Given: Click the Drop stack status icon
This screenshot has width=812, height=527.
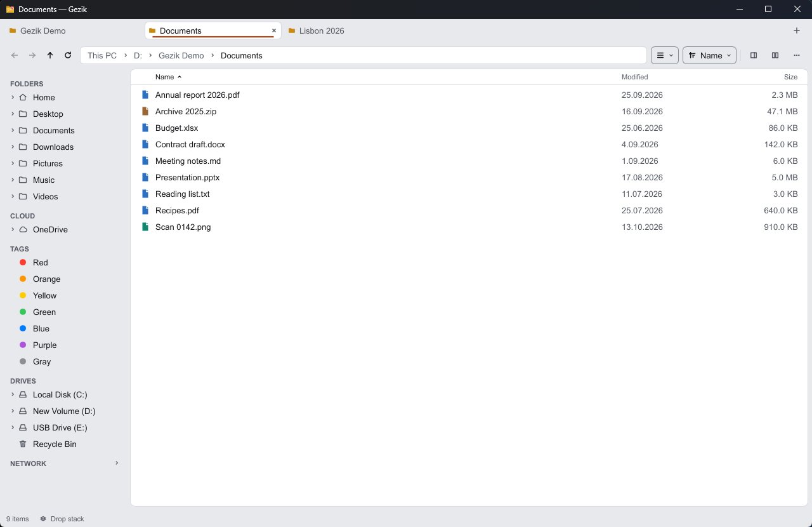Looking at the screenshot, I should coord(43,519).
